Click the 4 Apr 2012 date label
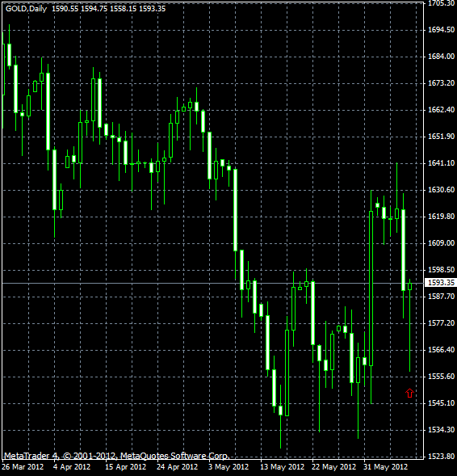 click(x=72, y=467)
